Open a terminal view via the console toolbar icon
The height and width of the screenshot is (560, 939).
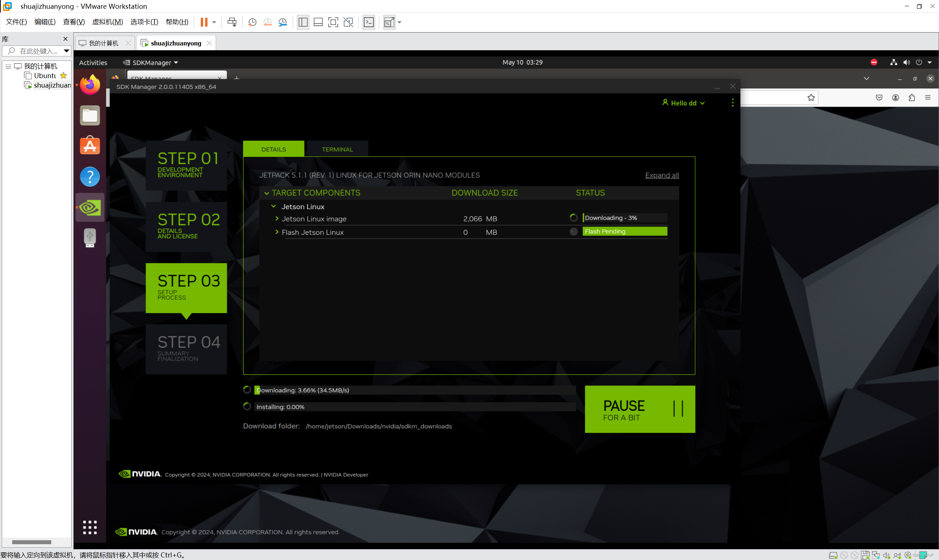tap(369, 22)
